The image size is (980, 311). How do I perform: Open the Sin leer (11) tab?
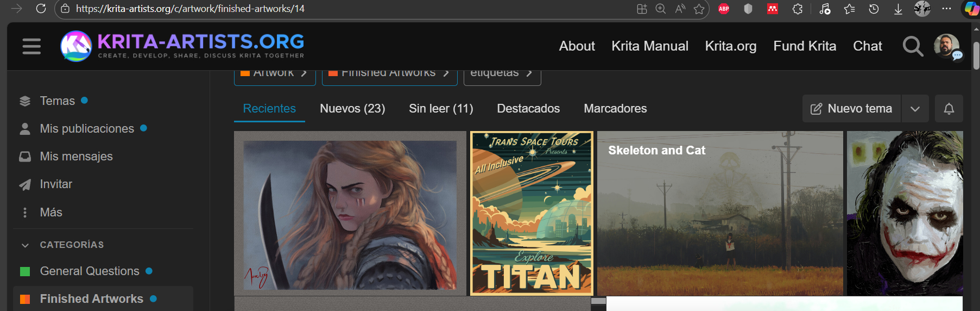[441, 109]
